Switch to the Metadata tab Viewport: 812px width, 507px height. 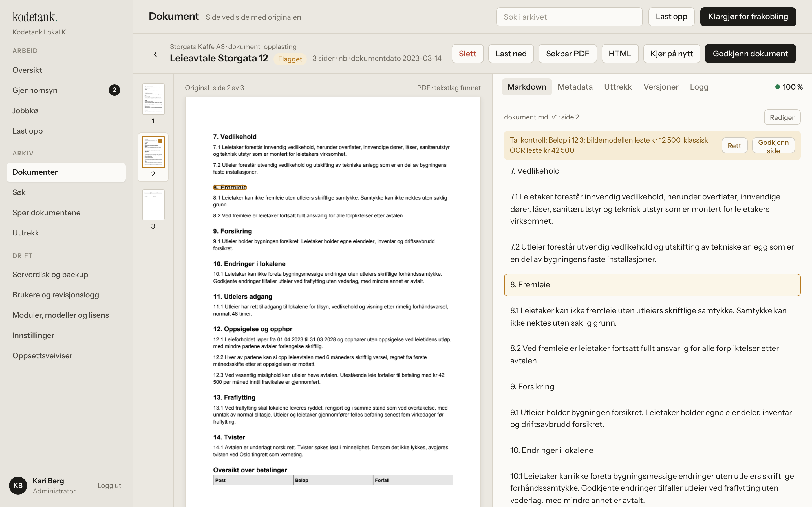575,87
